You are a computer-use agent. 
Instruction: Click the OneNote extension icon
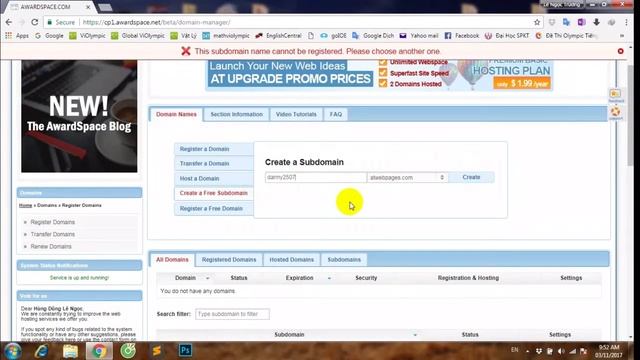[x=581, y=22]
